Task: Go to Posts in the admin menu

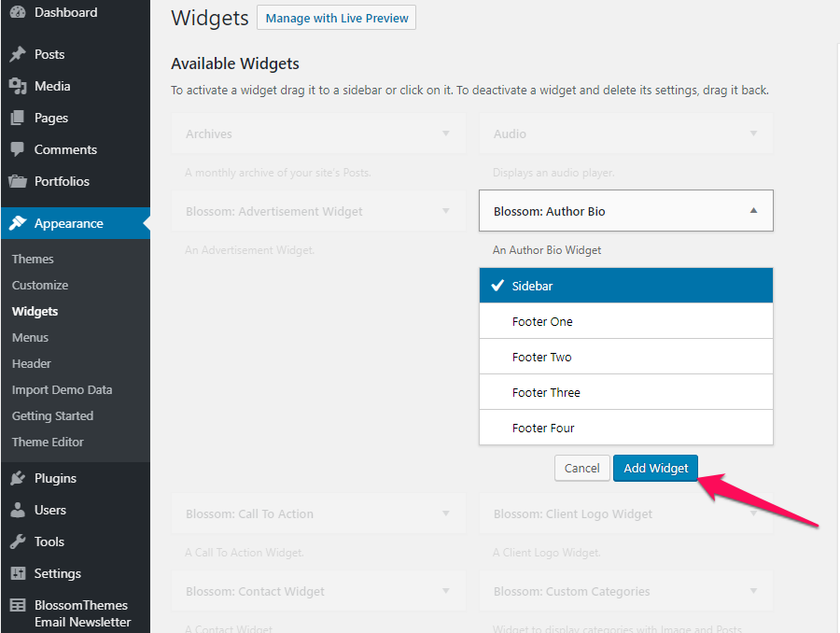Action: (x=49, y=54)
